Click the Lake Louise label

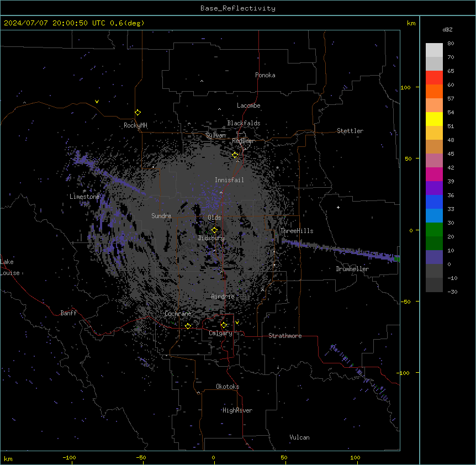click(10, 267)
